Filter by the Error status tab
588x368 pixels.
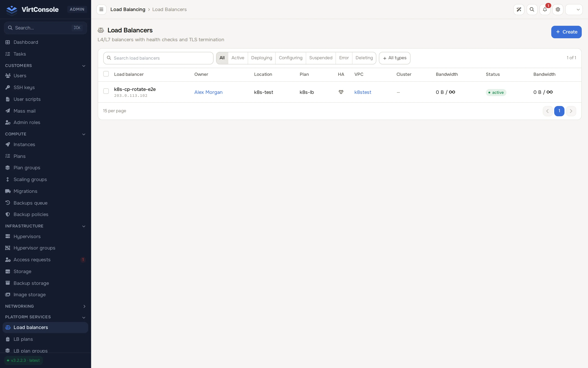pyautogui.click(x=344, y=58)
